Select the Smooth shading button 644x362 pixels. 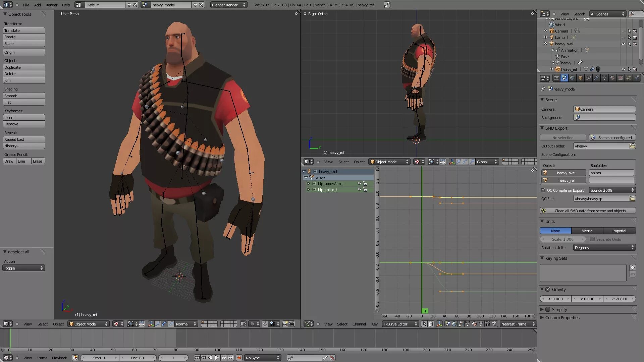[24, 96]
